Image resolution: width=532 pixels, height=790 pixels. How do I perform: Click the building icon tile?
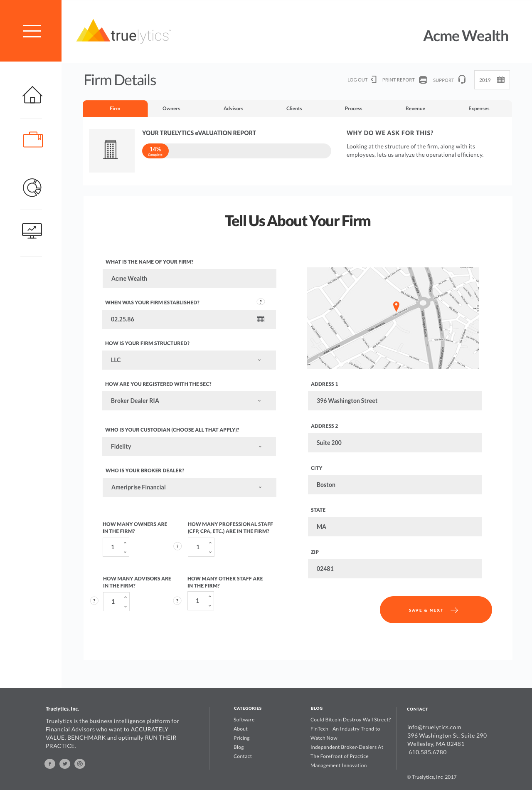point(112,151)
